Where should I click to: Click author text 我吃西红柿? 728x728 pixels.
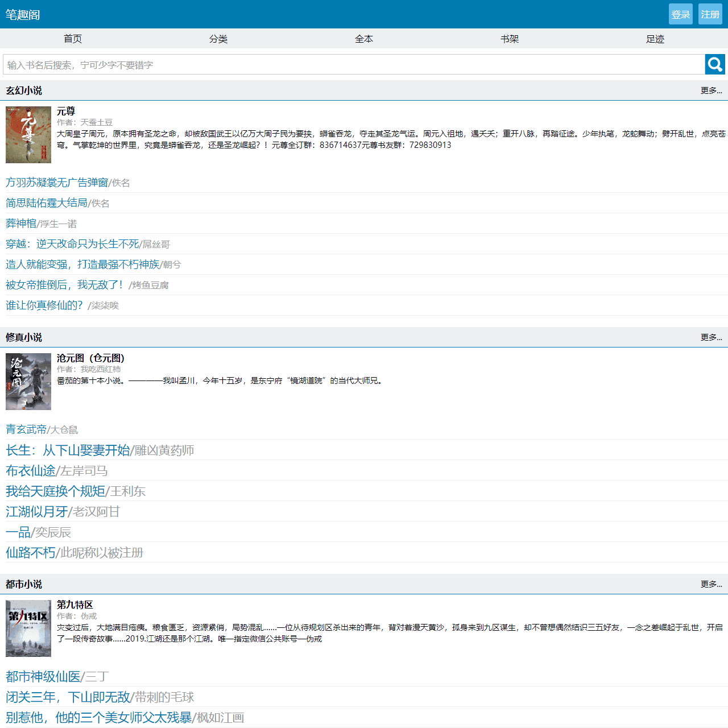click(101, 369)
